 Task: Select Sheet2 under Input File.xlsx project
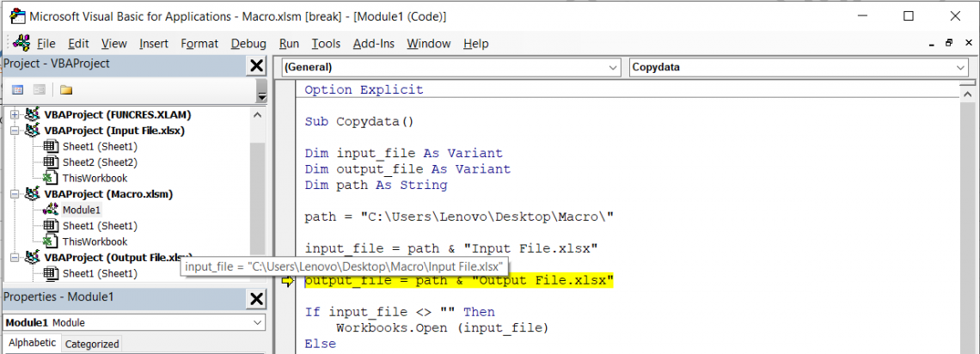tap(100, 162)
